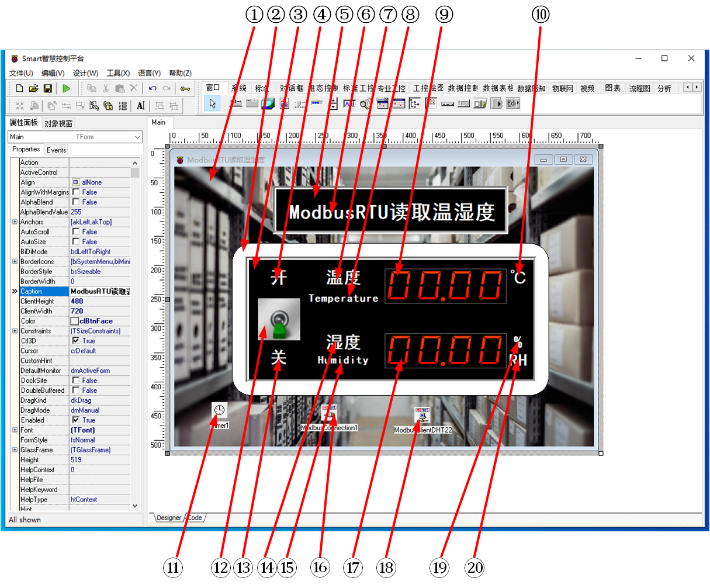Expand the Font property
This screenshot has width=710, height=588.
pos(15,430)
